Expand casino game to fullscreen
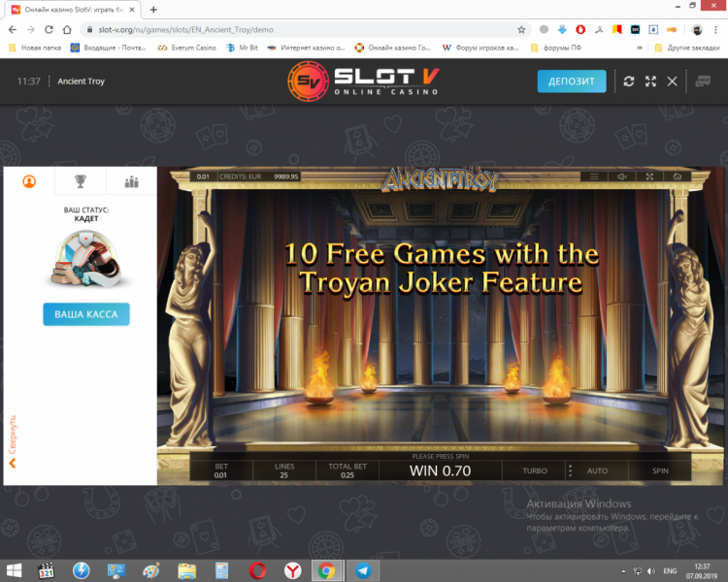The image size is (728, 582). [x=650, y=81]
